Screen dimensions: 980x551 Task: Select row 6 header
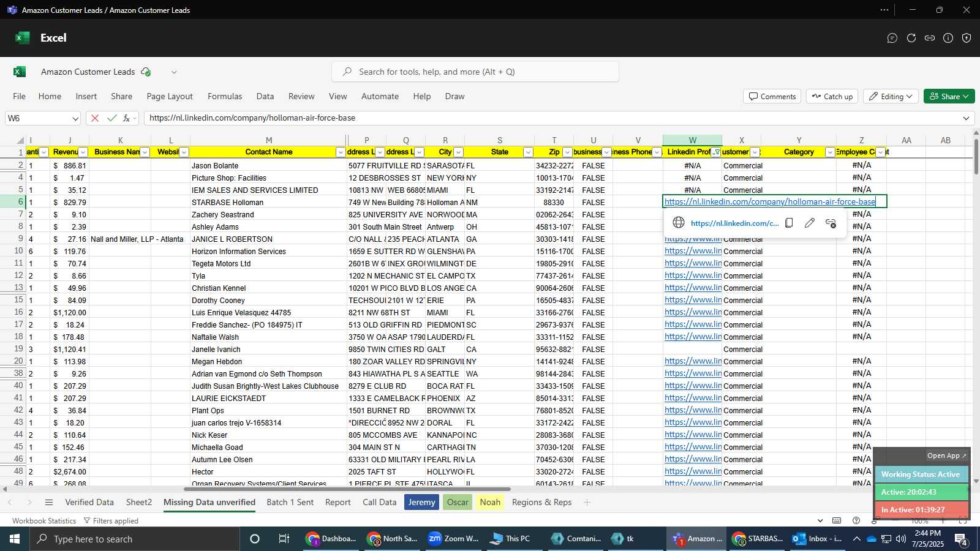[x=13, y=202]
